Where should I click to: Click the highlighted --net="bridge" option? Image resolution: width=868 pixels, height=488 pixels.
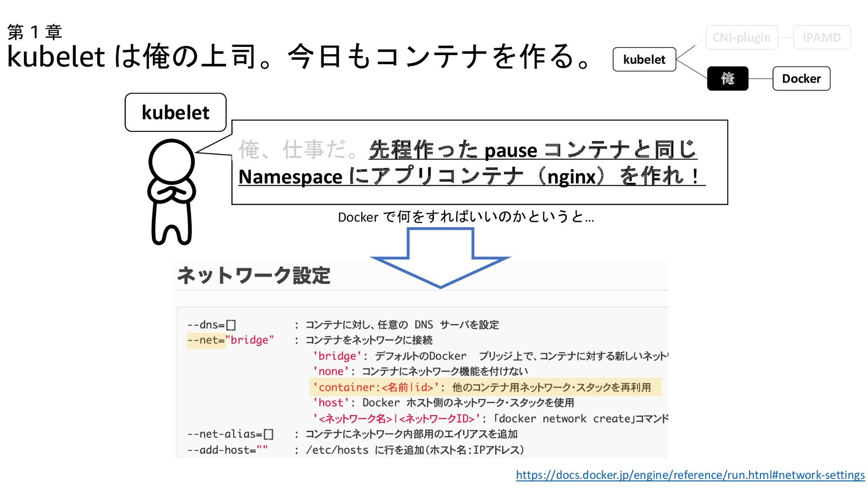tap(231, 340)
